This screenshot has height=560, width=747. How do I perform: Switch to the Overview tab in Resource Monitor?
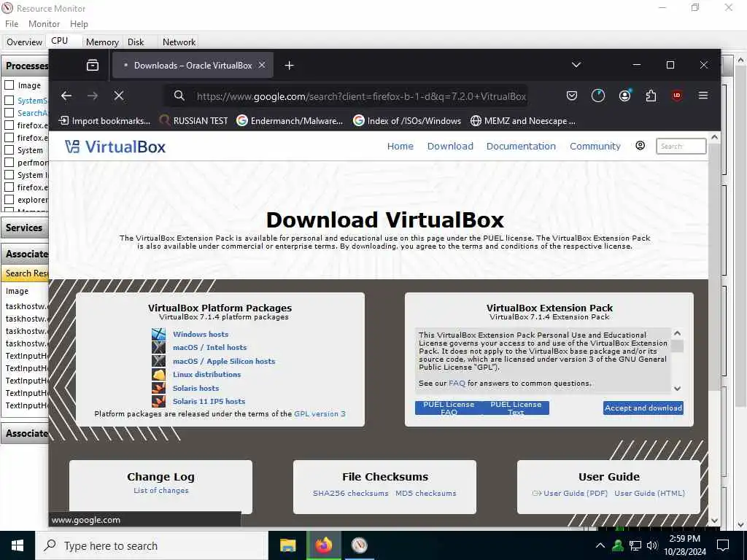[x=24, y=42]
